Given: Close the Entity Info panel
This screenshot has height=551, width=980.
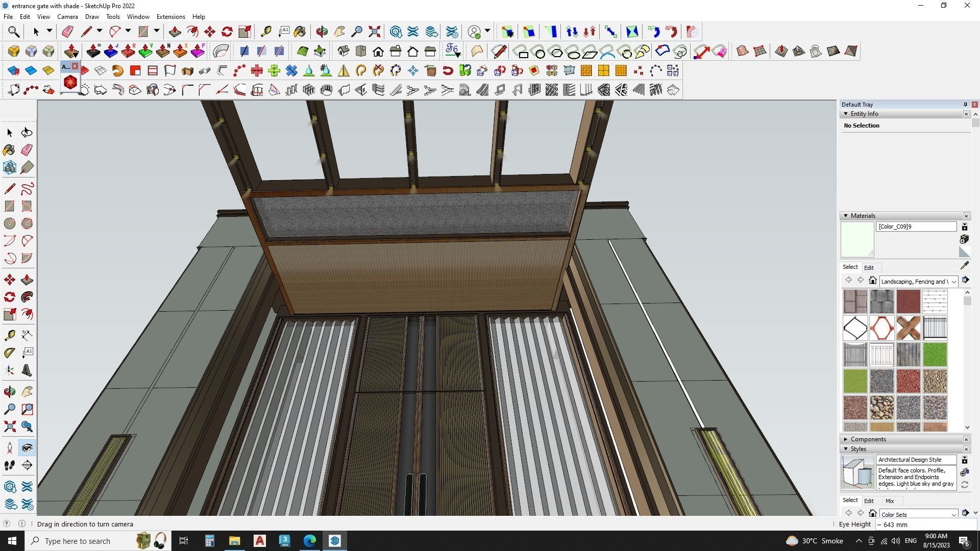Looking at the screenshot, I should pyautogui.click(x=966, y=114).
